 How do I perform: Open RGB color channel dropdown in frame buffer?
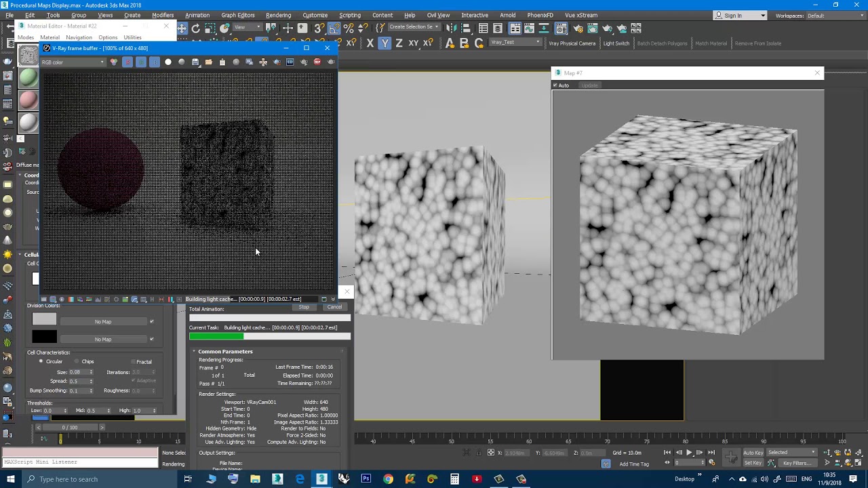[73, 62]
